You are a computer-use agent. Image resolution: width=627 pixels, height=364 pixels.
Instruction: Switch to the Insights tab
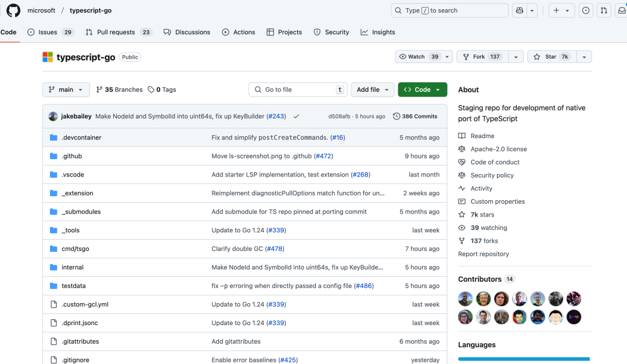378,32
